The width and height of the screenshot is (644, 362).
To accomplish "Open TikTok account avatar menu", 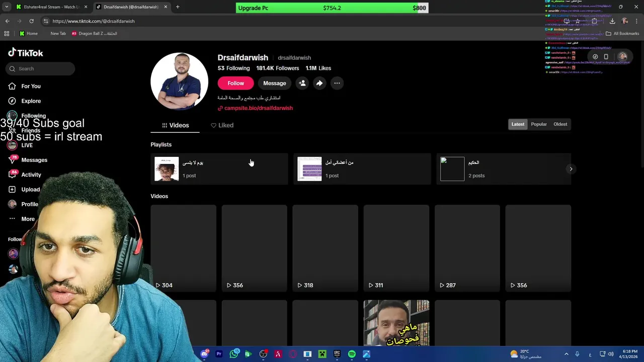I will [x=623, y=56].
